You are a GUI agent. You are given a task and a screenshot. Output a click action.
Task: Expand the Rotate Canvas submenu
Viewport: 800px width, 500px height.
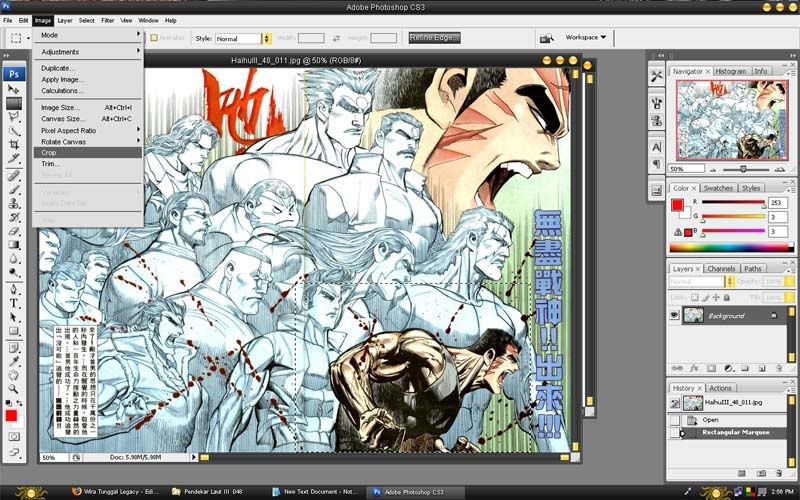point(88,142)
